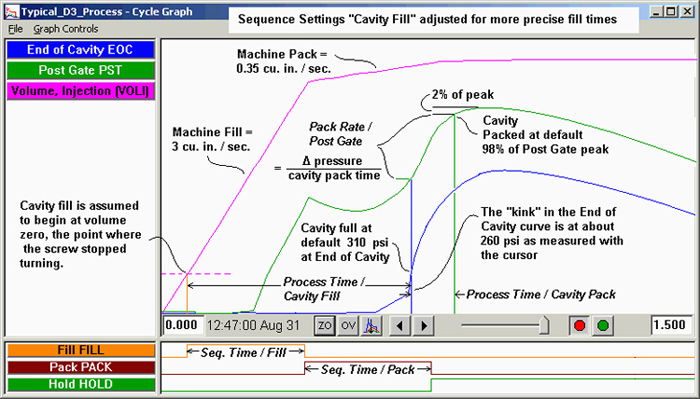This screenshot has width=700, height=399.
Task: Step to next cycle with right arrow
Action: click(424, 325)
